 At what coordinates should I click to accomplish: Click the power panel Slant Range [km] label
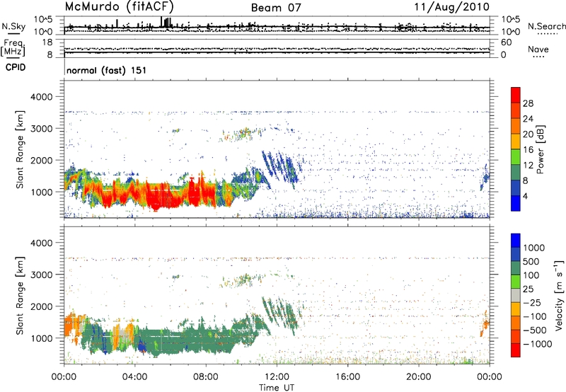pos(20,149)
